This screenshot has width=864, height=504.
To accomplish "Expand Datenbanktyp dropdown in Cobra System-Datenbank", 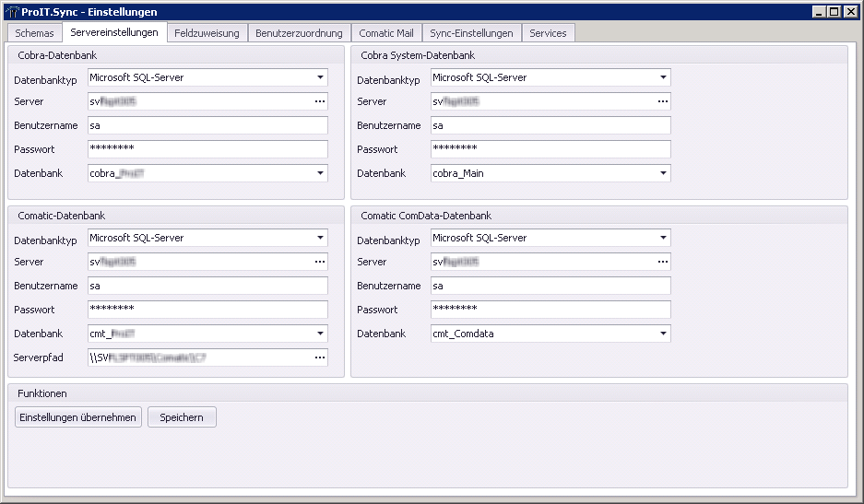I will click(662, 78).
